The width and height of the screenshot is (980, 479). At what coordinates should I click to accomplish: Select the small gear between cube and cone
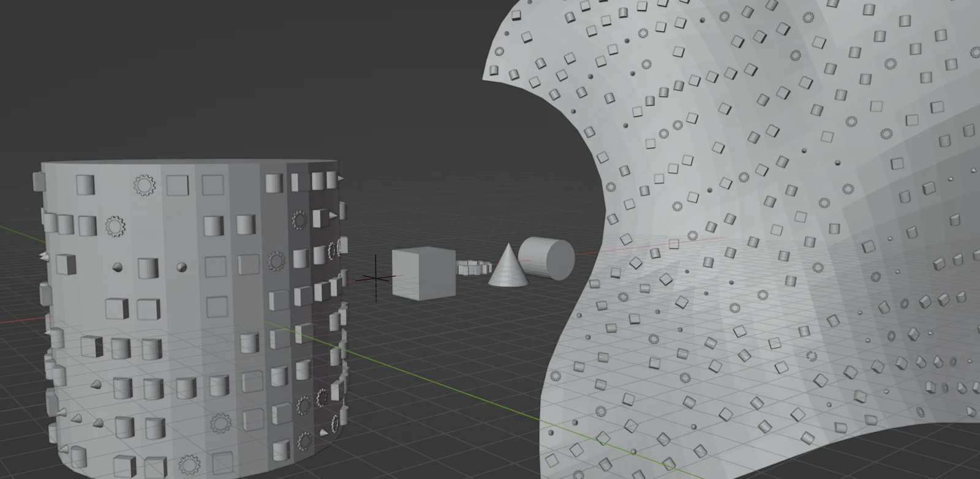pos(473,268)
